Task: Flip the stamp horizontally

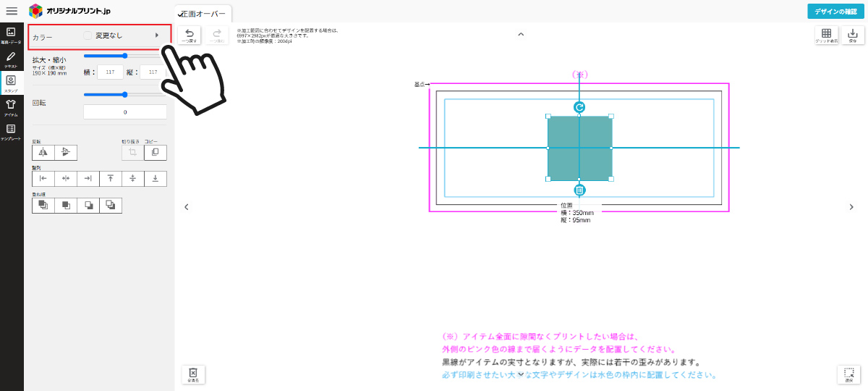Action: 43,152
